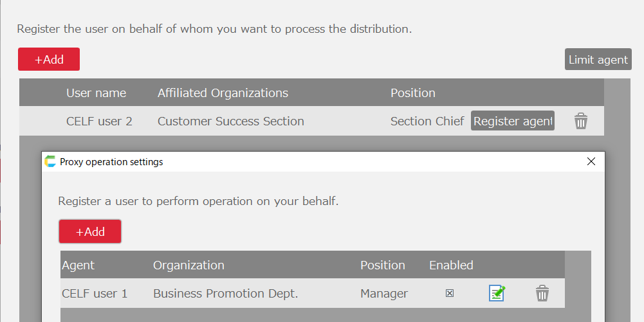Select the CELF user 1 agent cell
644x322 pixels.
(x=95, y=293)
